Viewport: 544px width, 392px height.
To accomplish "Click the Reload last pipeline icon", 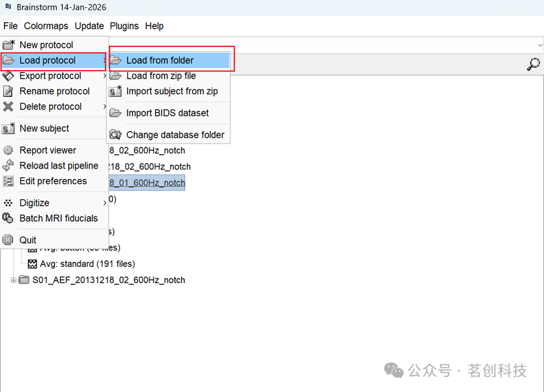I will 9,165.
